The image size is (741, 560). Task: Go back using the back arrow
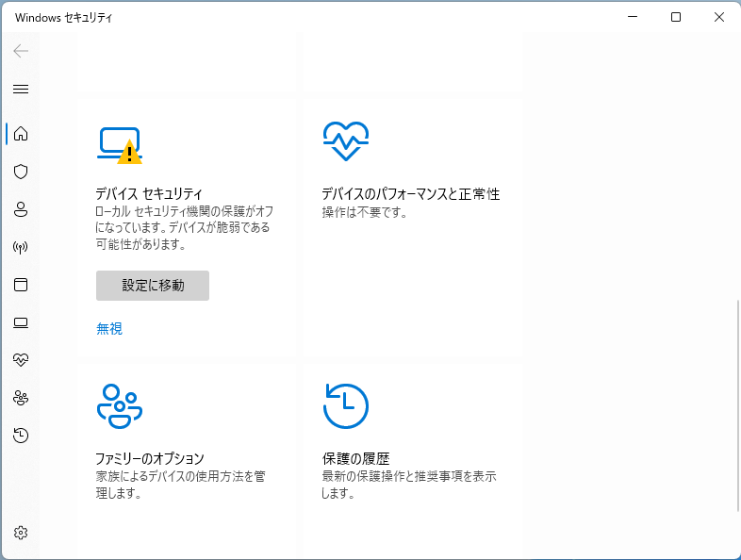21,51
